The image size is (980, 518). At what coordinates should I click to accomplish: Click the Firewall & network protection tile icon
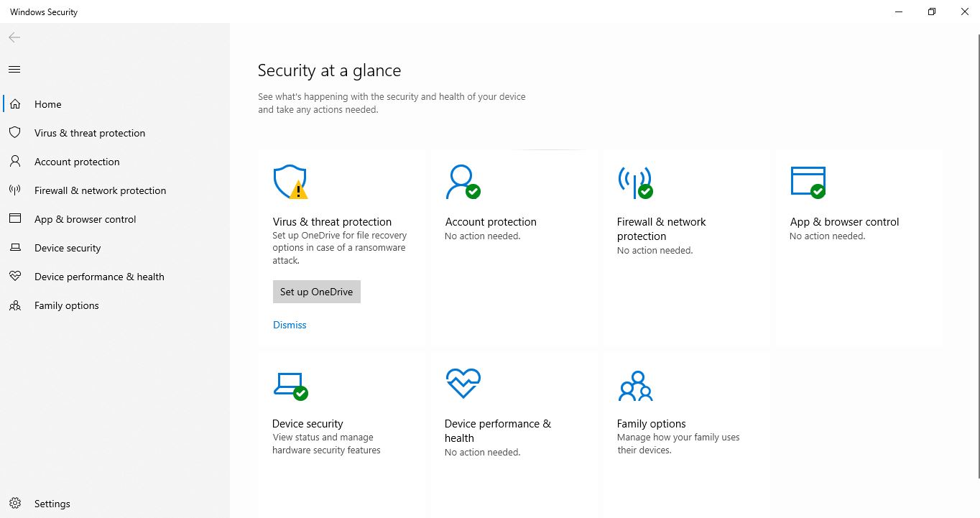click(x=635, y=182)
